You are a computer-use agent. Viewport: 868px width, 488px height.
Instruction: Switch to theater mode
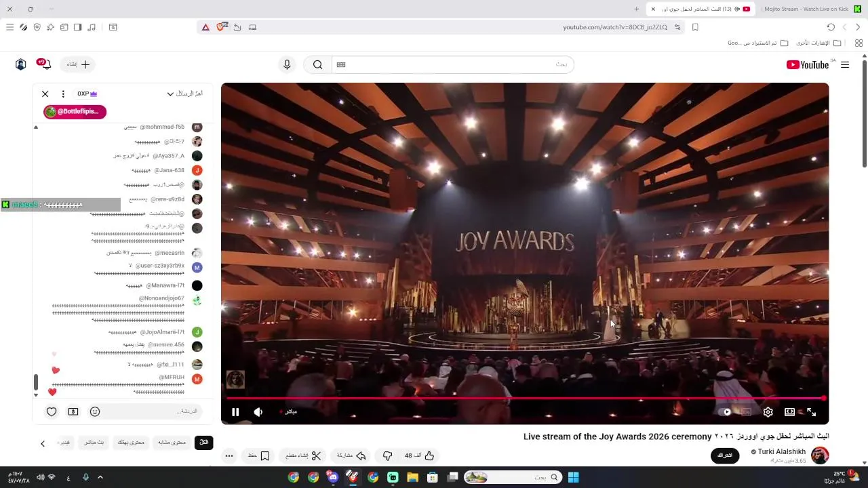790,412
